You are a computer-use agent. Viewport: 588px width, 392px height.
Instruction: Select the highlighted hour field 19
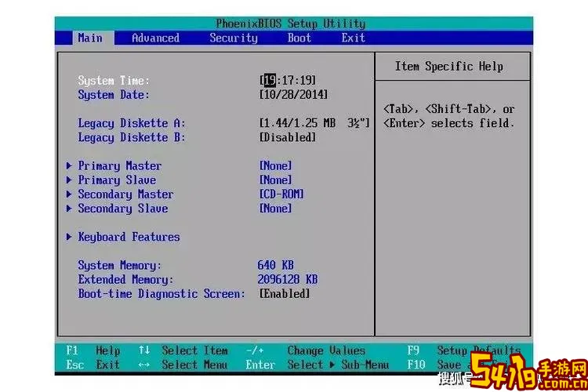270,80
